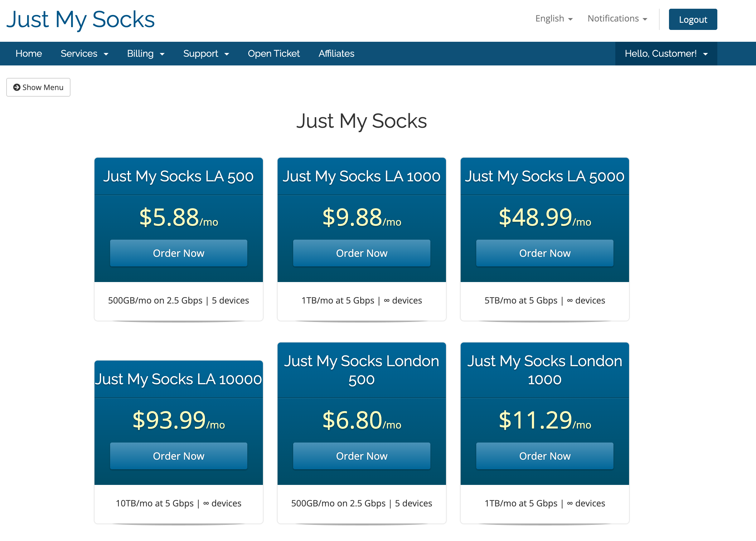Click '10TB/mo at 5 Gbps' description
Viewport: 756px width, 541px height.
click(179, 503)
